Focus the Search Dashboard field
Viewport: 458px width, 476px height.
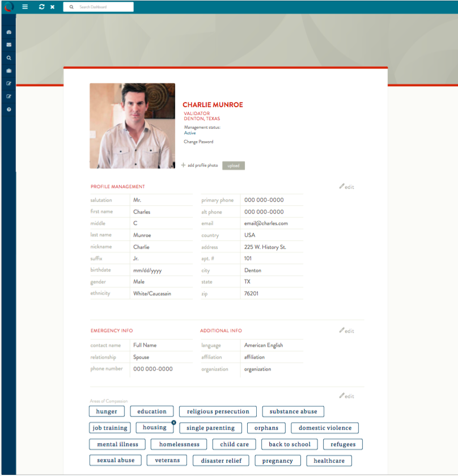99,7
